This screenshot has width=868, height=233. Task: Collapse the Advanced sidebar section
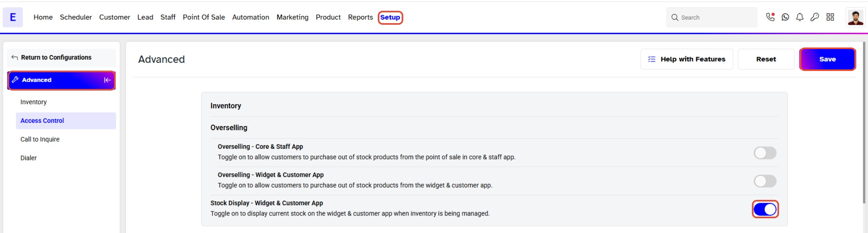[x=107, y=80]
